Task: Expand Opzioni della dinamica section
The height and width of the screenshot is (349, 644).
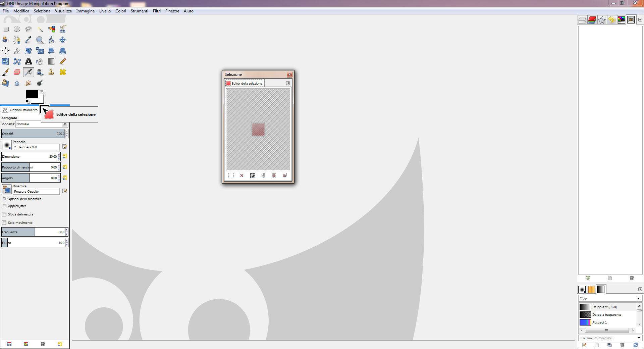Action: [x=4, y=199]
